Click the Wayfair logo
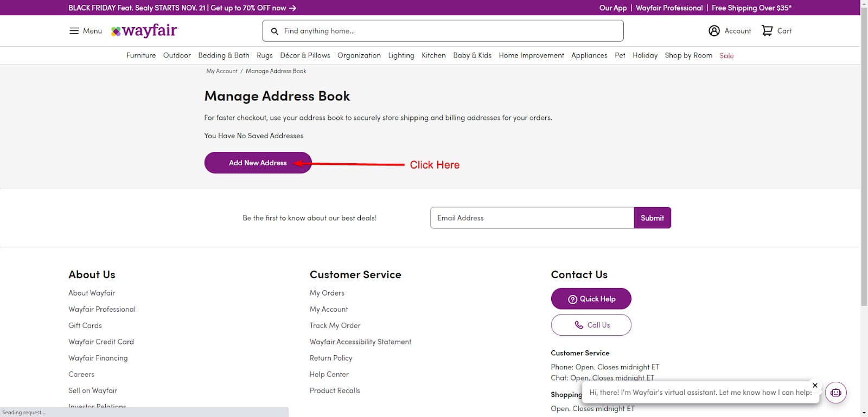Viewport: 868px width, 417px height. [144, 31]
